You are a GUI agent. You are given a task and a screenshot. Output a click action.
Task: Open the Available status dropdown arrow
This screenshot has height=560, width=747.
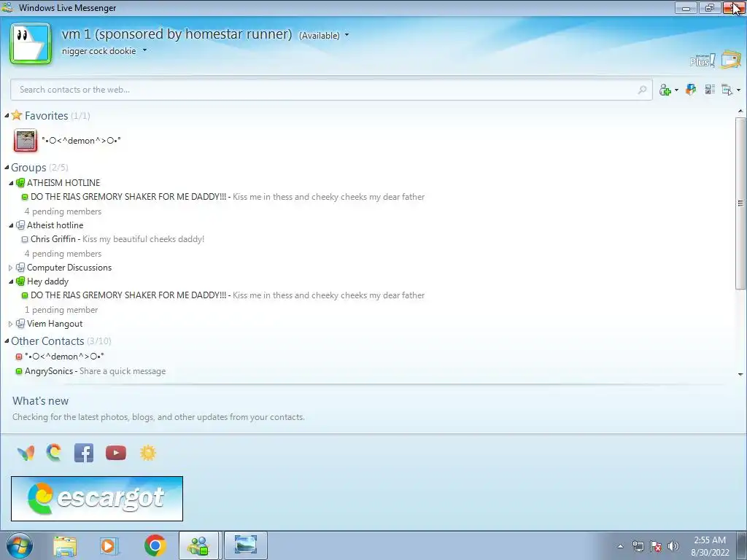[347, 35]
